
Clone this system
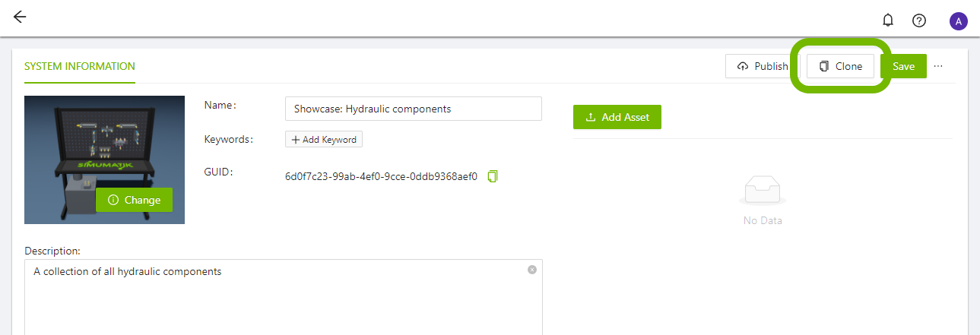[x=840, y=66]
